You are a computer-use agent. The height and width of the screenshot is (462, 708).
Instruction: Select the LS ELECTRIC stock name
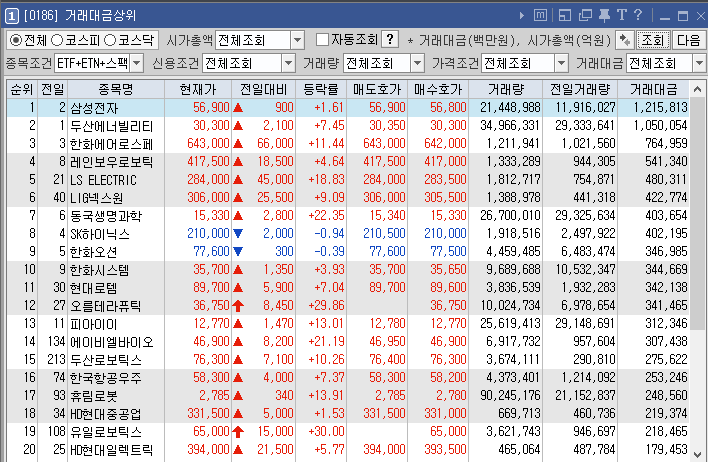[x=103, y=180]
